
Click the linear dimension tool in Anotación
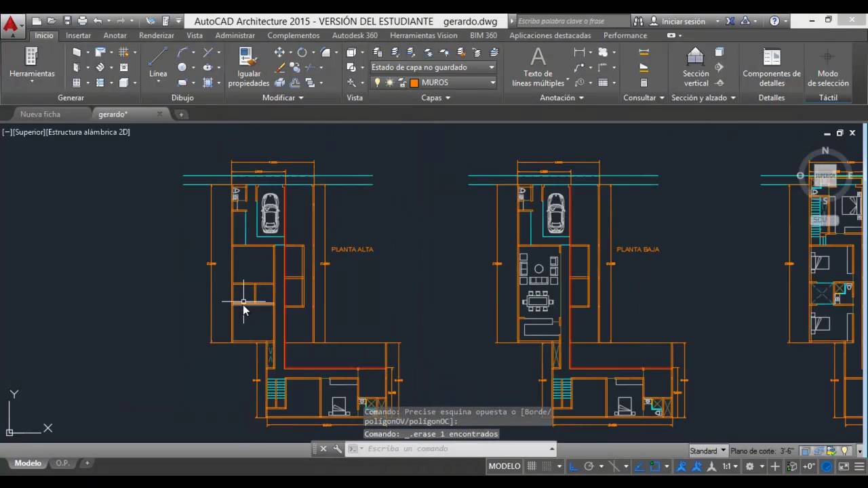tap(579, 52)
